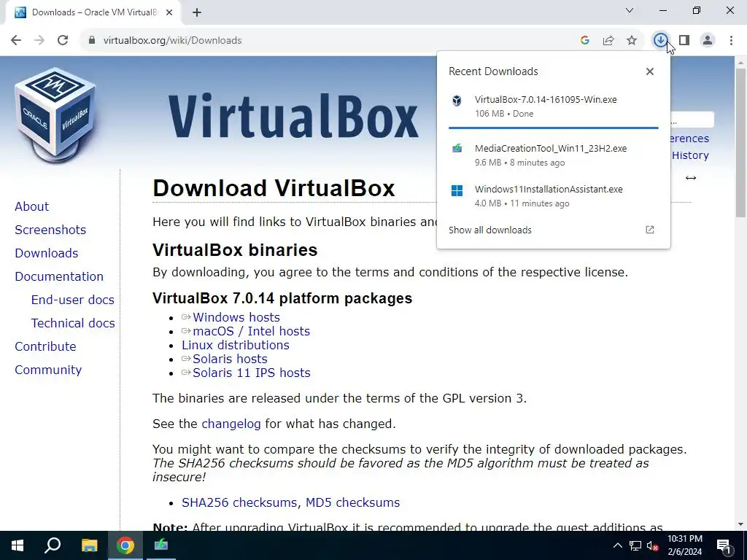Click the share page icon
Viewport: 747px width, 560px height.
tap(608, 41)
